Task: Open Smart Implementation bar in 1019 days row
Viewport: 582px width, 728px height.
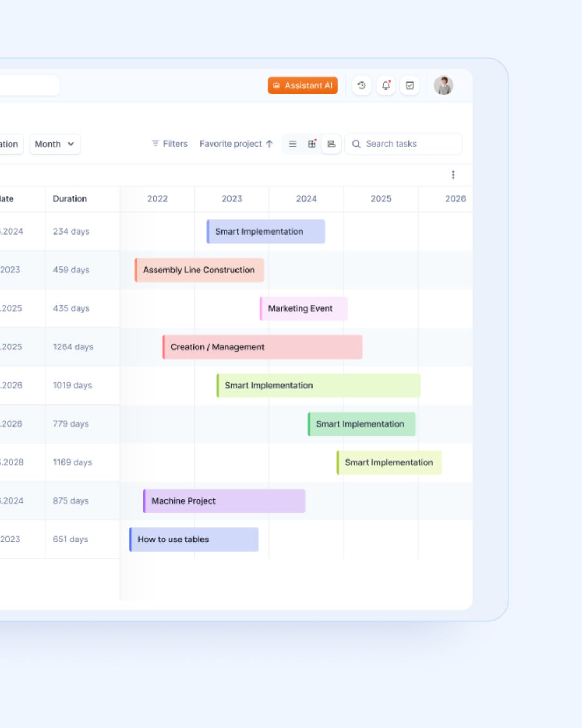Action: [318, 386]
